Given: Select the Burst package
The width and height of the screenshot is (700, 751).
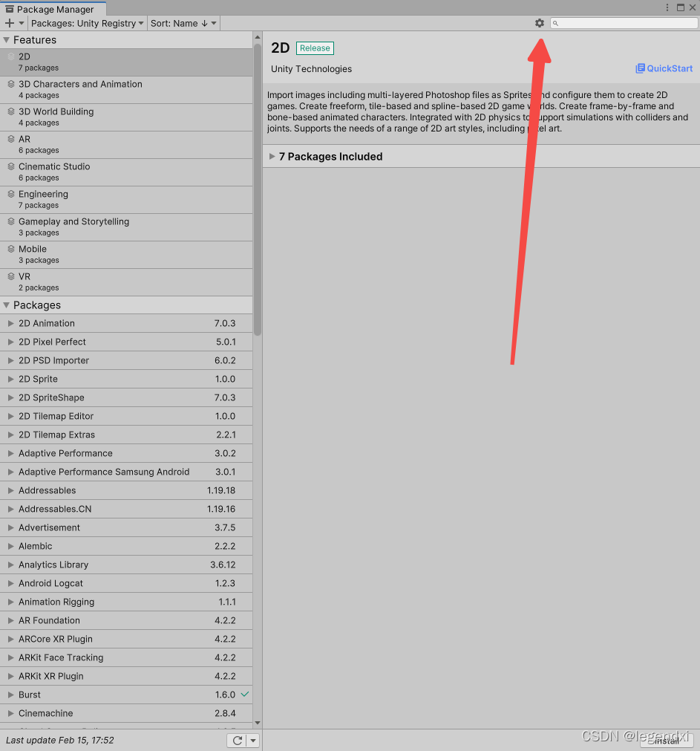Looking at the screenshot, I should coord(126,695).
